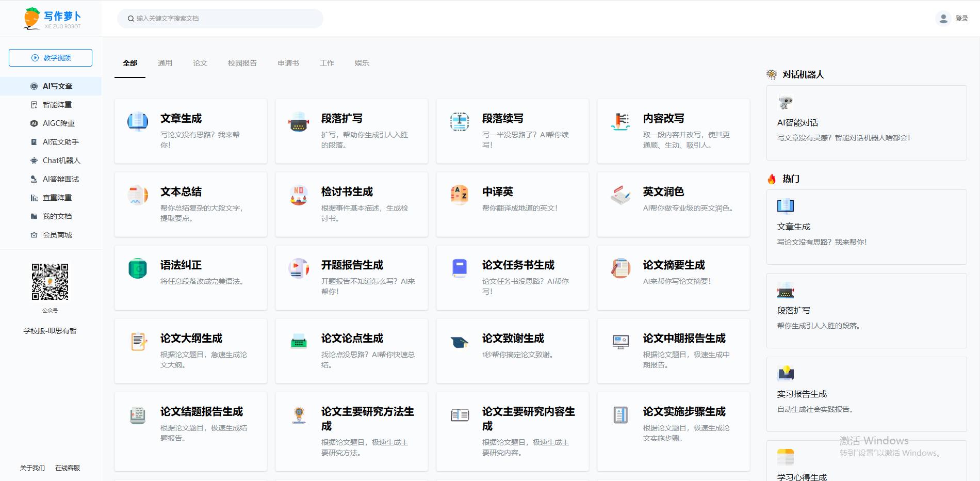This screenshot has height=481, width=980.
Task: Open the 在线客服 link
Action: [x=68, y=468]
